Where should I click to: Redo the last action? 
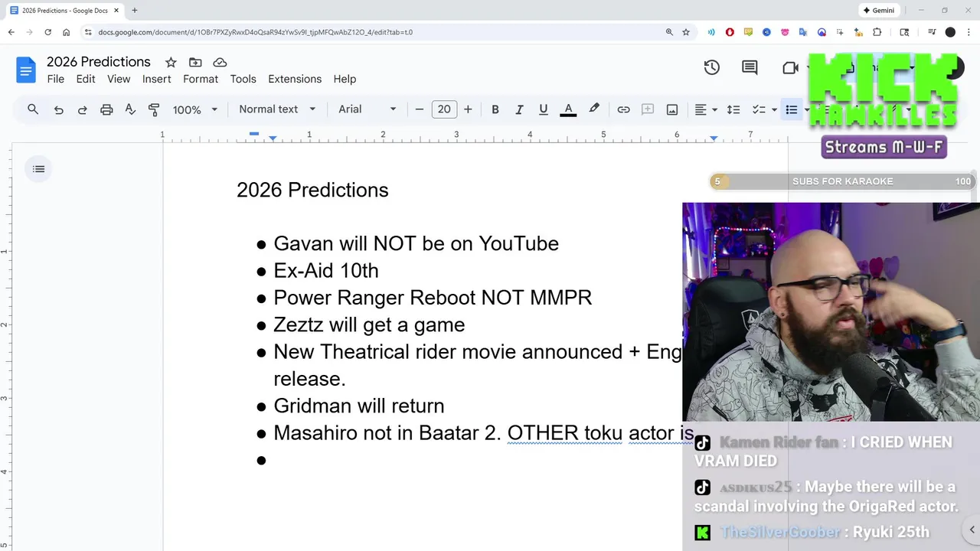click(x=82, y=109)
